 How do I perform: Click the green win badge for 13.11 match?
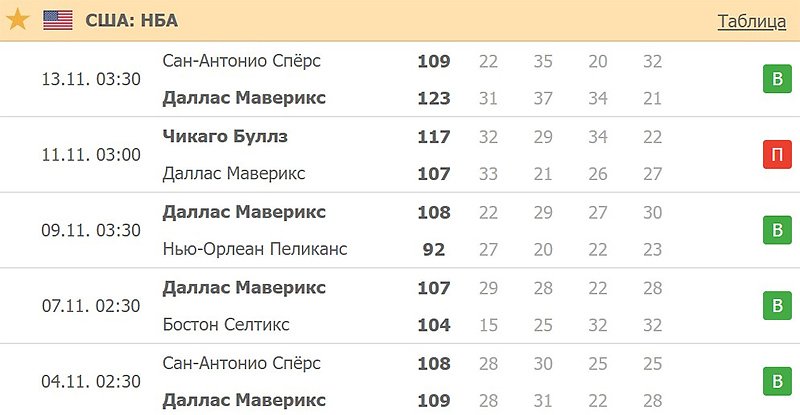(777, 79)
